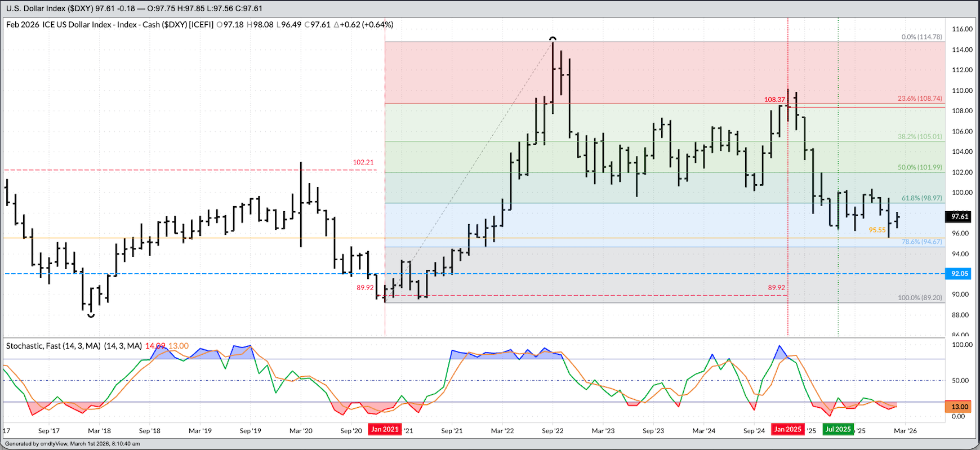Click the orange 95.55 support label
The image size is (980, 450).
877,230
